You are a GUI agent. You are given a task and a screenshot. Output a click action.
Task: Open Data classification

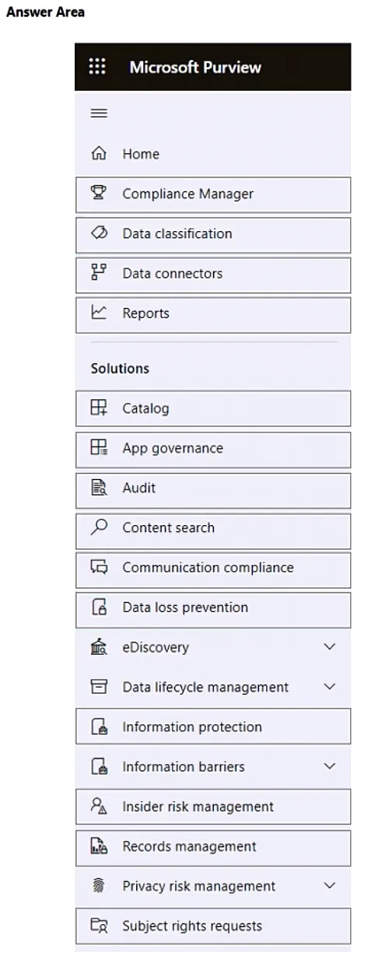pyautogui.click(x=213, y=234)
